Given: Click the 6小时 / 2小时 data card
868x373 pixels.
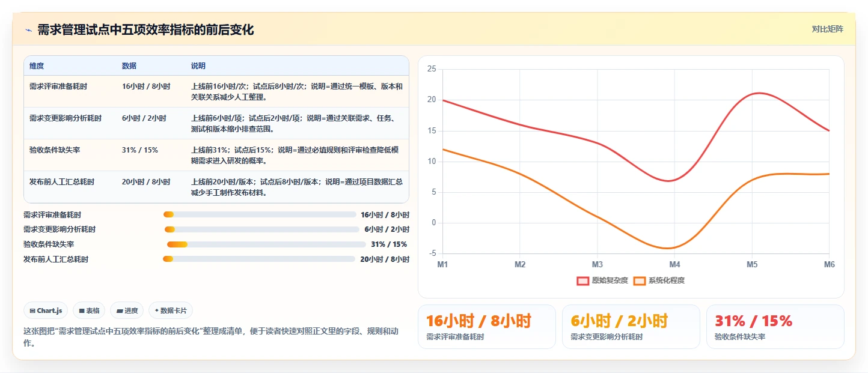Looking at the screenshot, I should (x=631, y=327).
